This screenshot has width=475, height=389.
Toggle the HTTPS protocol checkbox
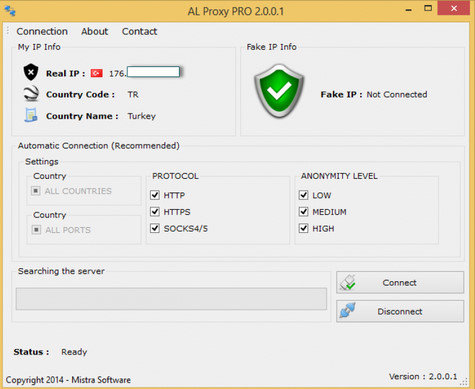[x=155, y=212]
